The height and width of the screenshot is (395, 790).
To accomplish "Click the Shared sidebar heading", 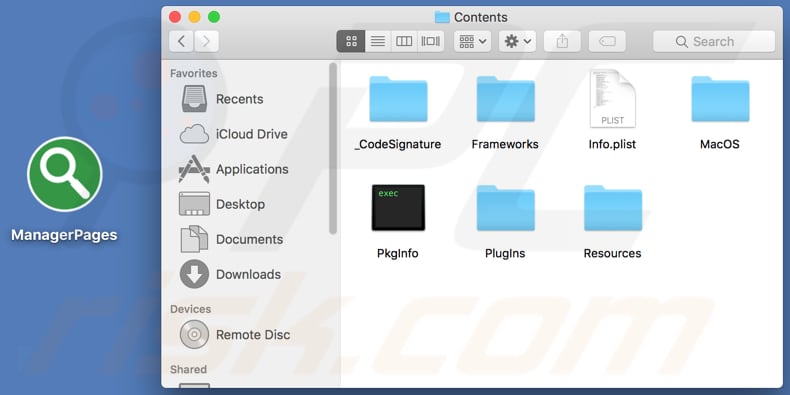I will pyautogui.click(x=188, y=369).
